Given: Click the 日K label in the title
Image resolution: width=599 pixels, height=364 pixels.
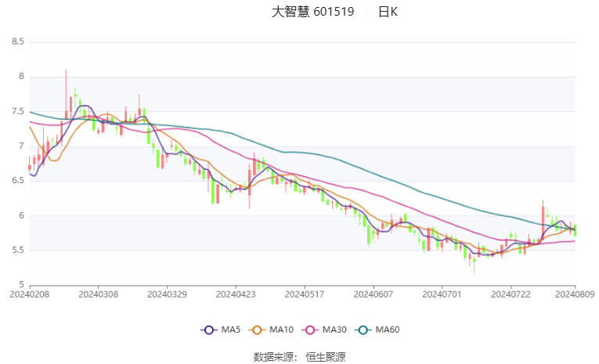Looking at the screenshot, I should [388, 12].
